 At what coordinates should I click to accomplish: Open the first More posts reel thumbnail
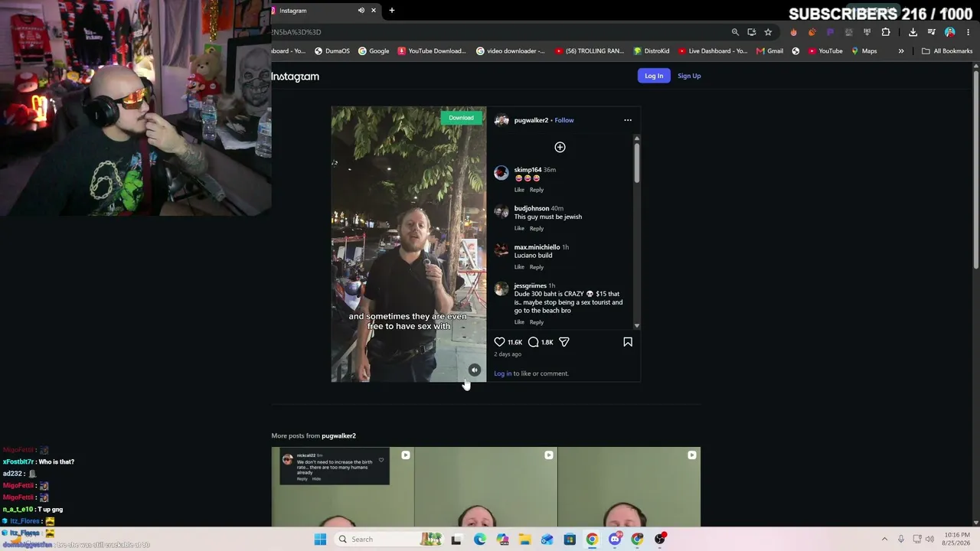pyautogui.click(x=342, y=487)
